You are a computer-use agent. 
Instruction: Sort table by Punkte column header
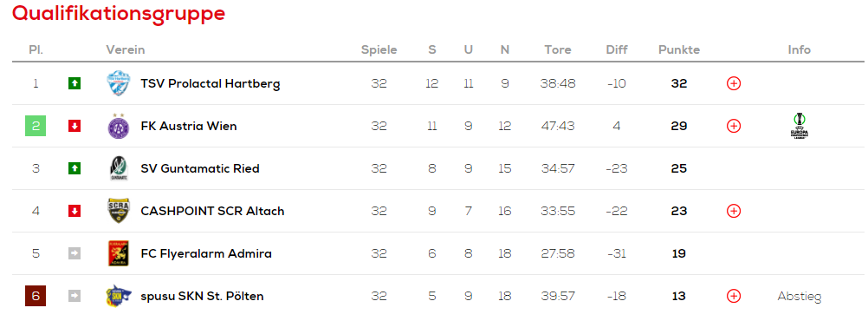(x=679, y=50)
